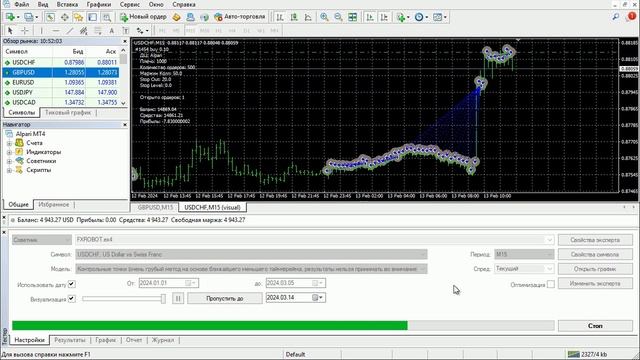Select Line Chart display icon
The height and width of the screenshot is (360, 640).
tap(308, 17)
